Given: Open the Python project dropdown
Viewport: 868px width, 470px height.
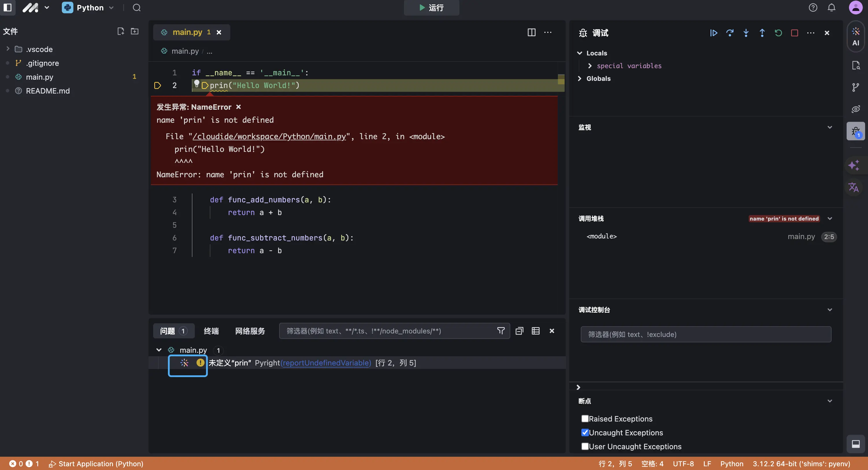Looking at the screenshot, I should (88, 8).
